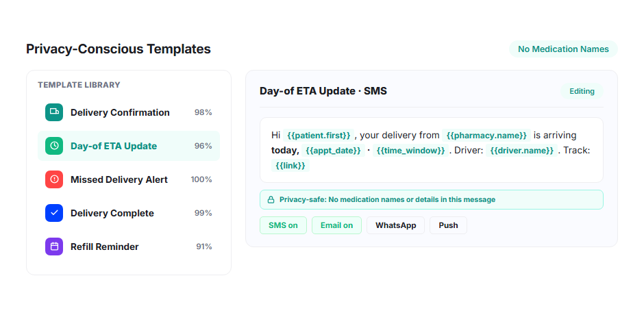
Task: Click the No Medication Names badge
Action: pos(563,49)
